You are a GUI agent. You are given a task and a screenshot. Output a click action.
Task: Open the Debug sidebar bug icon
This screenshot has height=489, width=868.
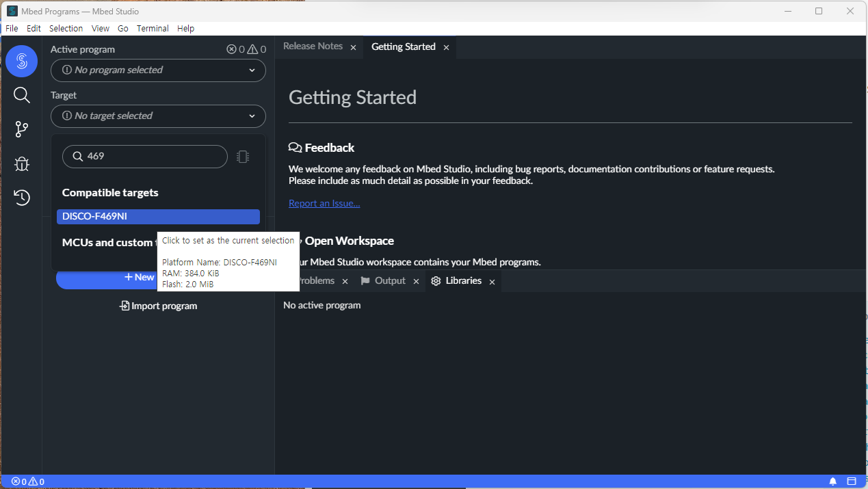[21, 164]
